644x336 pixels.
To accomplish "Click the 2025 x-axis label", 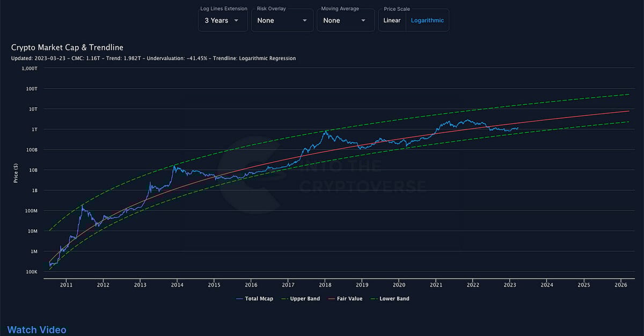I will [584, 285].
